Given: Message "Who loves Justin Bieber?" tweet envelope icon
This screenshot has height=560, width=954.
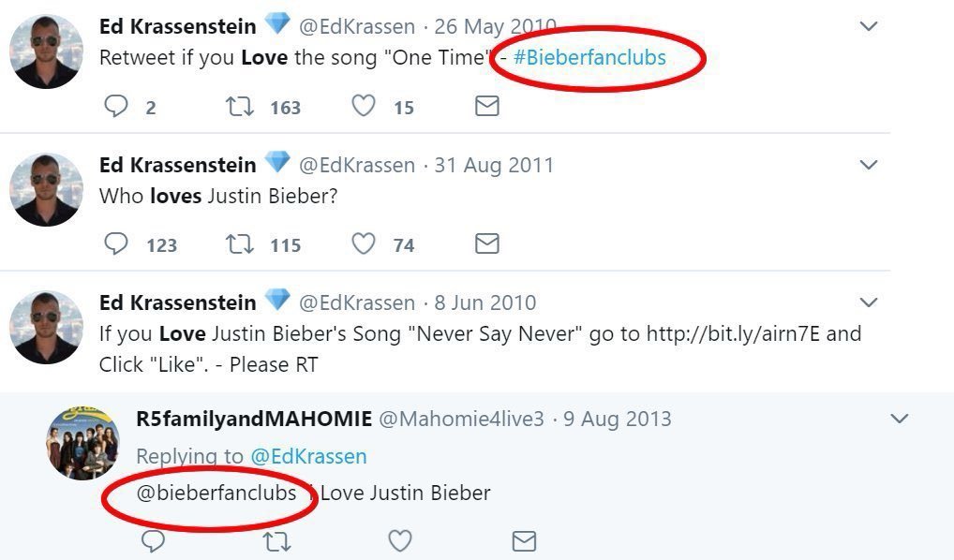Looking at the screenshot, I should point(486,244).
